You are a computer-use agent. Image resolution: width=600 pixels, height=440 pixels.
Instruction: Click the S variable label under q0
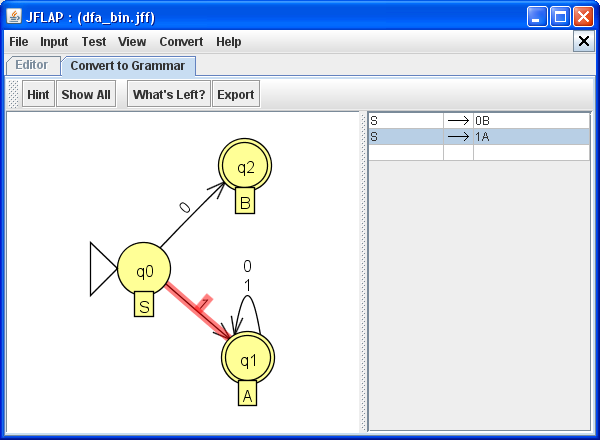click(x=144, y=306)
